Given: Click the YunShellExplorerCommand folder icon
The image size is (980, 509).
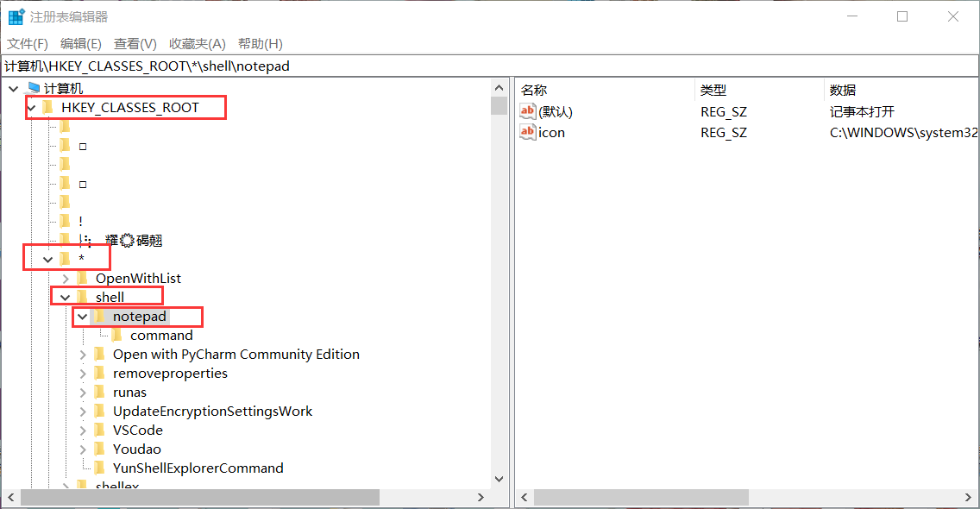Looking at the screenshot, I should click(99, 468).
